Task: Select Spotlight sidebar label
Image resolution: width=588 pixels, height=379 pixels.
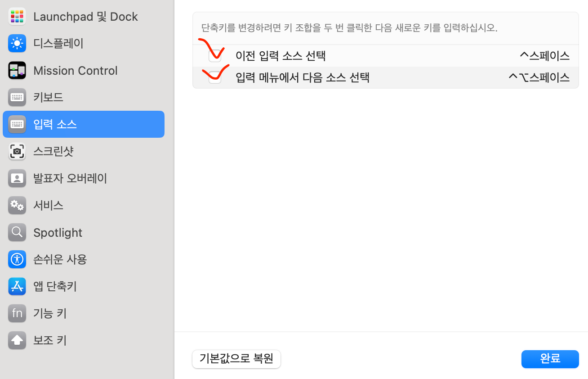Action: pyautogui.click(x=58, y=232)
